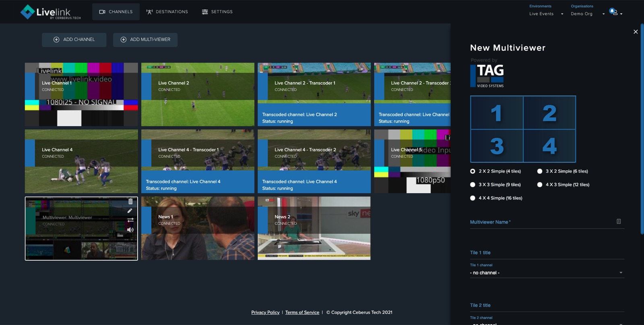
Task: Click the Tile 2 title field
Action: 547,306
